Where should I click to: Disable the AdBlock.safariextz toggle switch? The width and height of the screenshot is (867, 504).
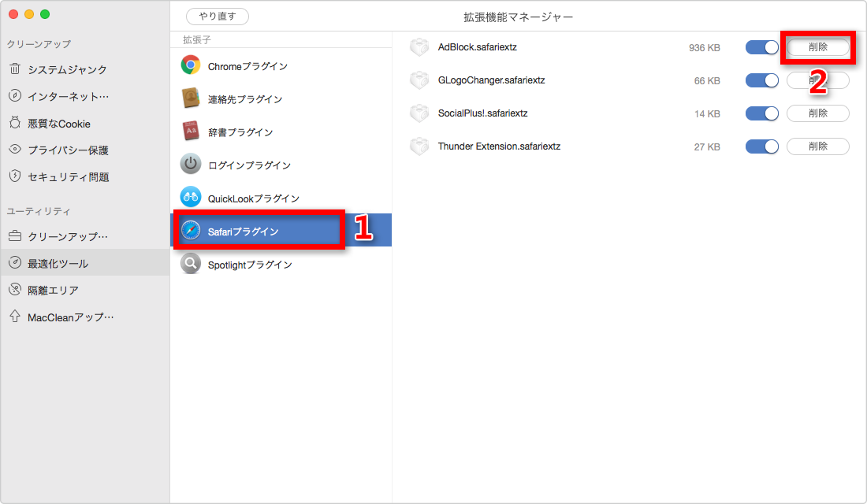point(762,47)
